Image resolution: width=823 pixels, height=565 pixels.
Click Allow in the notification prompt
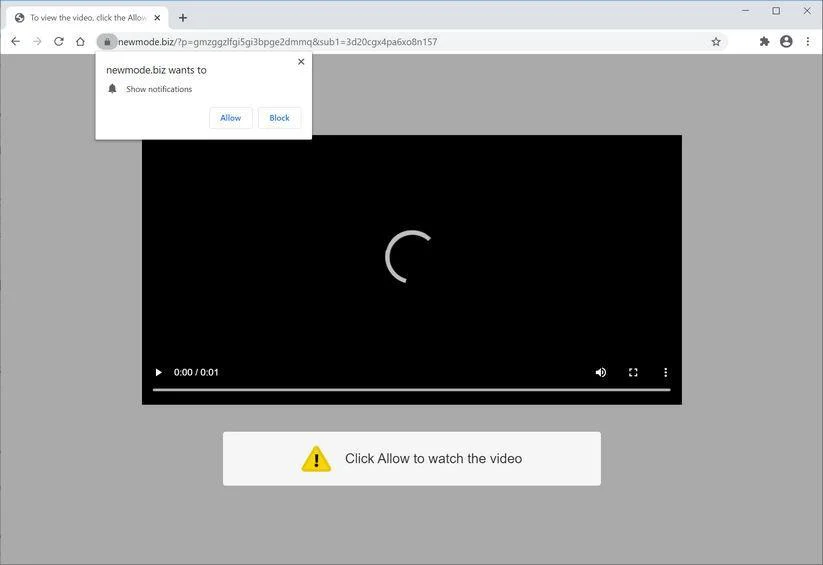(230, 118)
